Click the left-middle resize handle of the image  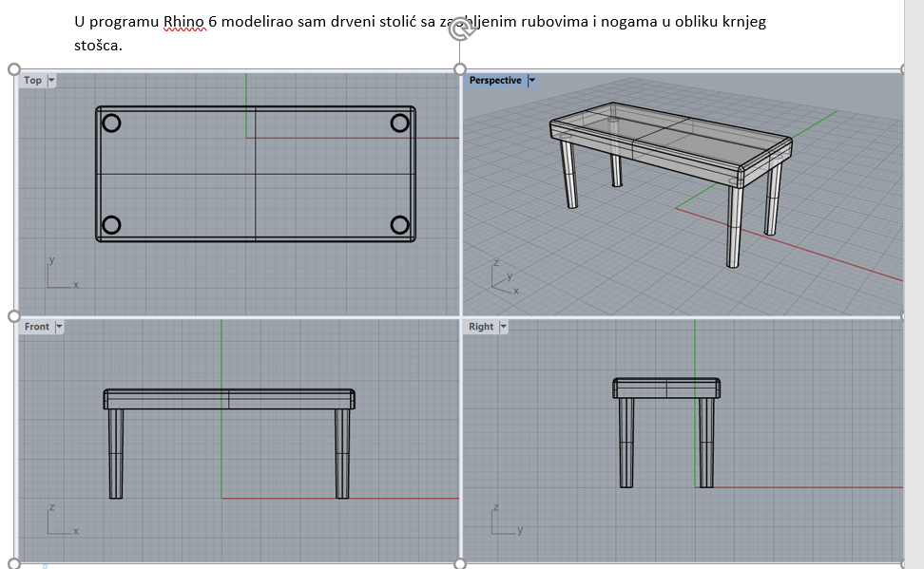coord(13,316)
